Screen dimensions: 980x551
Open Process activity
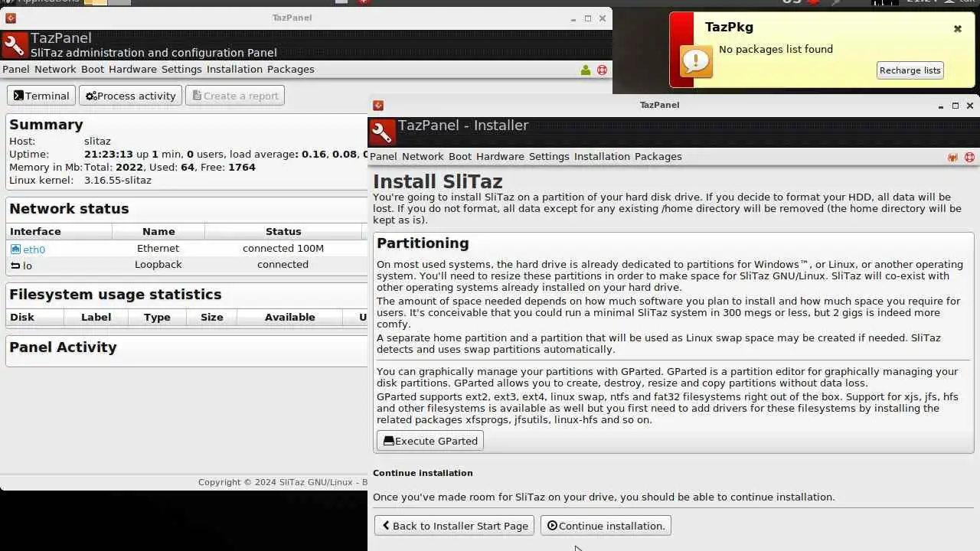tap(131, 96)
